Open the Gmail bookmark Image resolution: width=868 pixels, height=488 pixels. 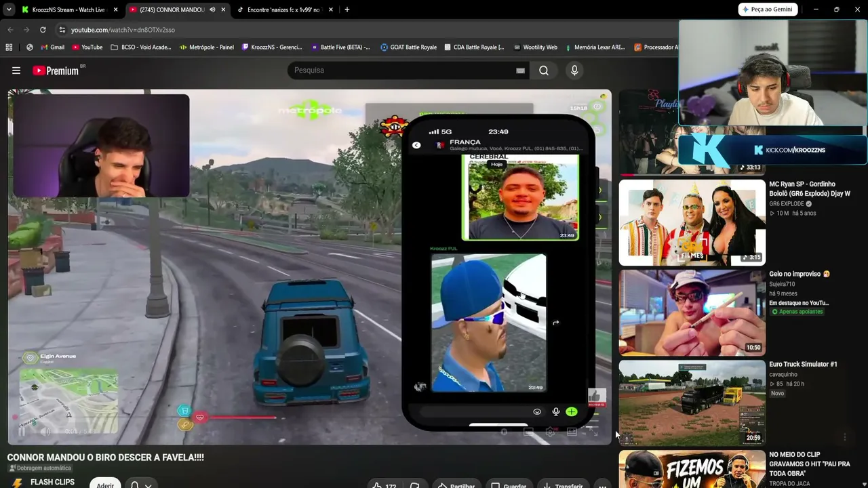[x=52, y=47]
